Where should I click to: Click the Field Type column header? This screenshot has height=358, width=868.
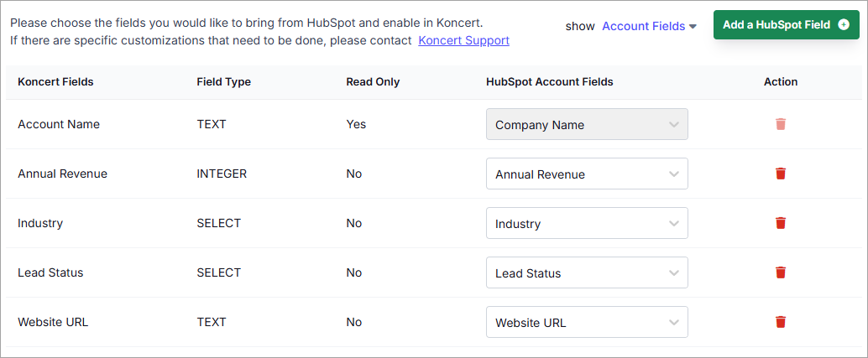223,82
